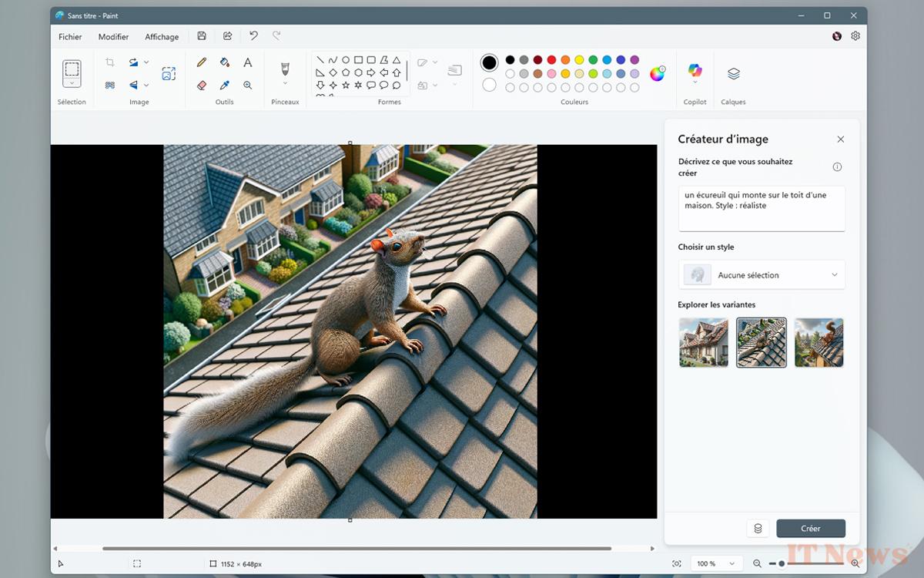The image size is (924, 578).
Task: Close the Créateur d'image panel
Action: (841, 139)
